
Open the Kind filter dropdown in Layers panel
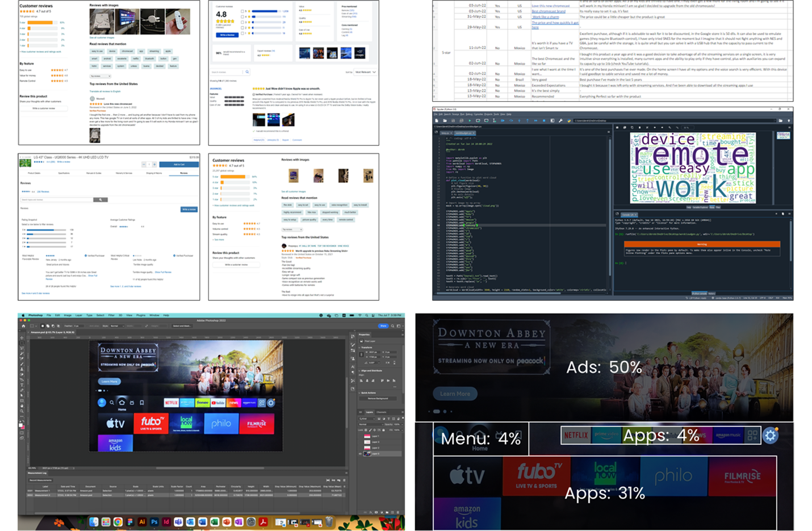pos(367,419)
